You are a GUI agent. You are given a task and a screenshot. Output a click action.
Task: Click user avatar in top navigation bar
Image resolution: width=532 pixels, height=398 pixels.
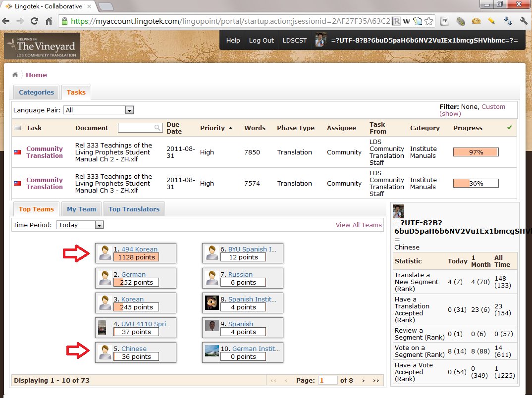coord(320,40)
